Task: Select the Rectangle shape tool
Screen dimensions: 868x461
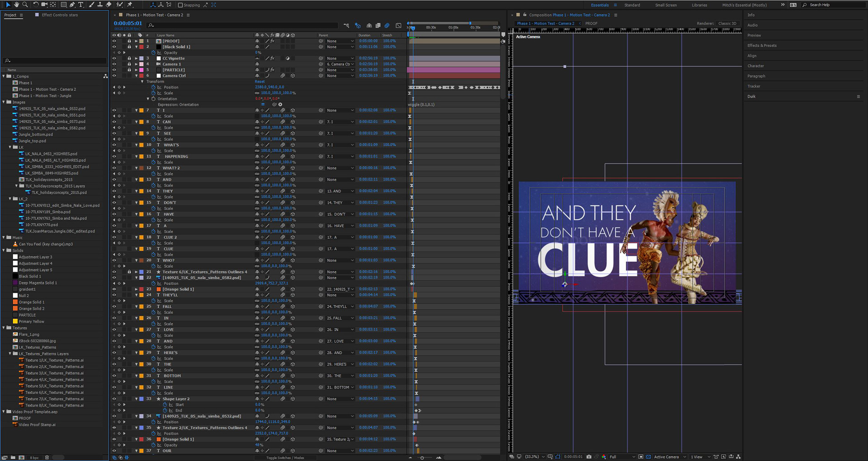Action: point(64,5)
